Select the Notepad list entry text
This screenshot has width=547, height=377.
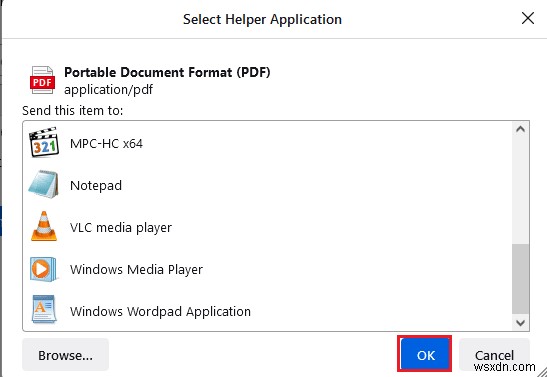(x=96, y=186)
